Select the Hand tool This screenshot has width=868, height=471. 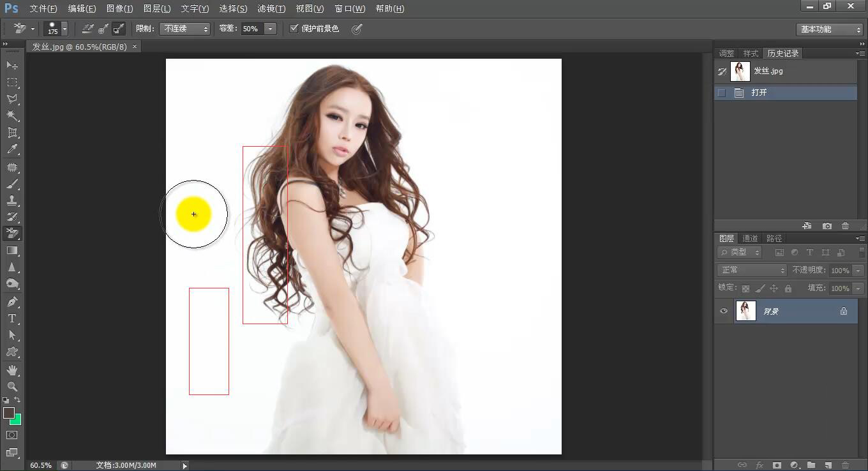(x=12, y=370)
